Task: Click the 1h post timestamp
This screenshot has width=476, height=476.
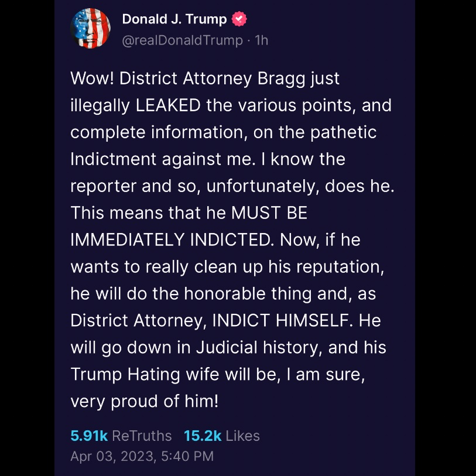Action: (x=261, y=40)
